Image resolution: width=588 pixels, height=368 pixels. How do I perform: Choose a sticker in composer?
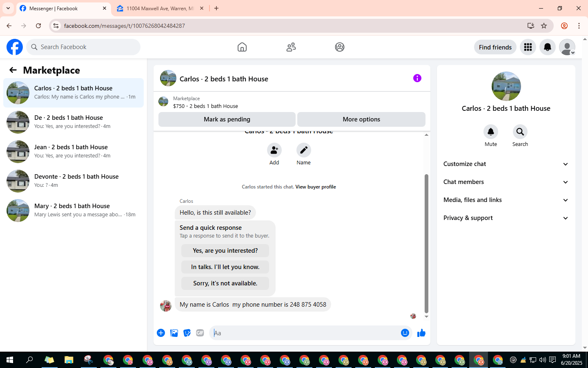187,333
